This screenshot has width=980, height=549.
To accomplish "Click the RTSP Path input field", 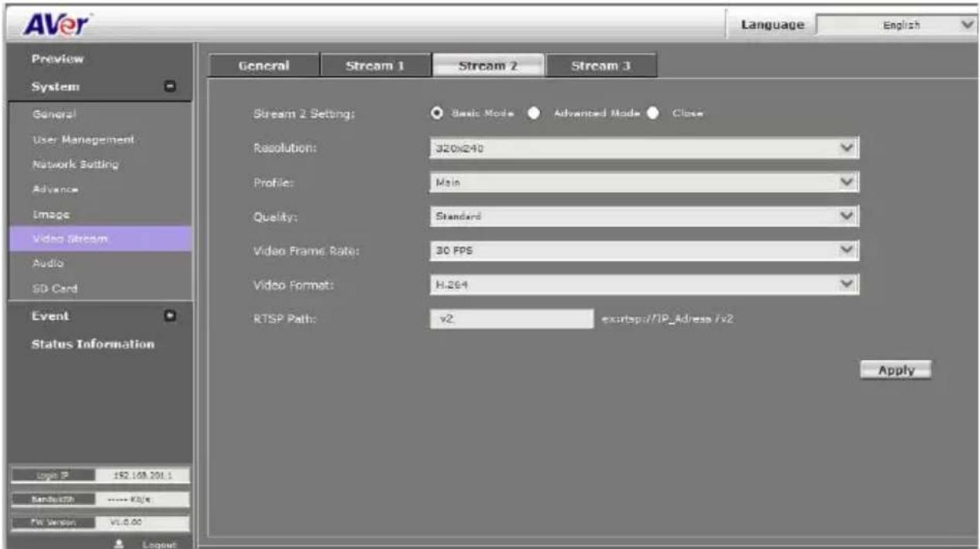I will pos(511,319).
